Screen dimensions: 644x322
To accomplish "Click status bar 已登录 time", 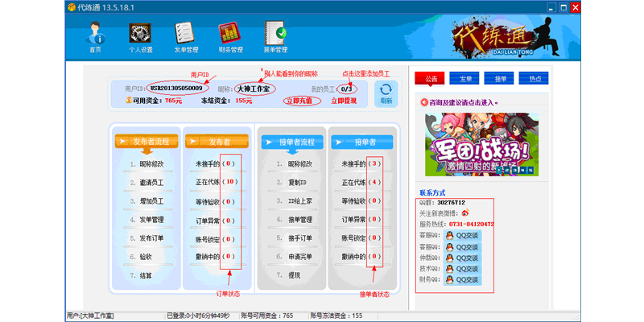I will [x=198, y=316].
